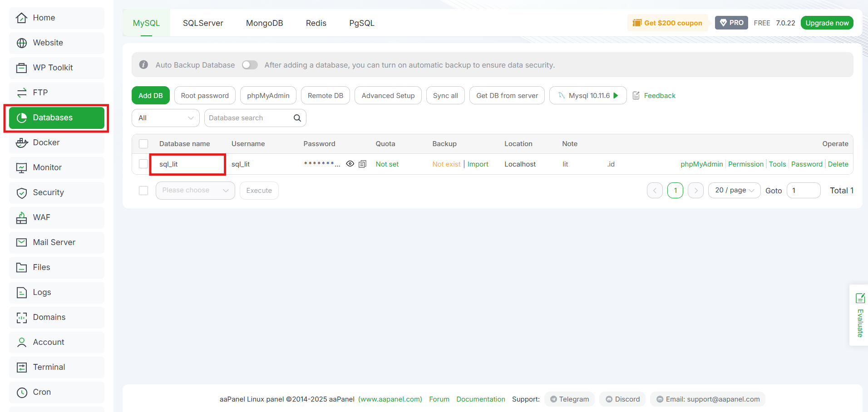Open the database type filter dropdown

click(165, 118)
